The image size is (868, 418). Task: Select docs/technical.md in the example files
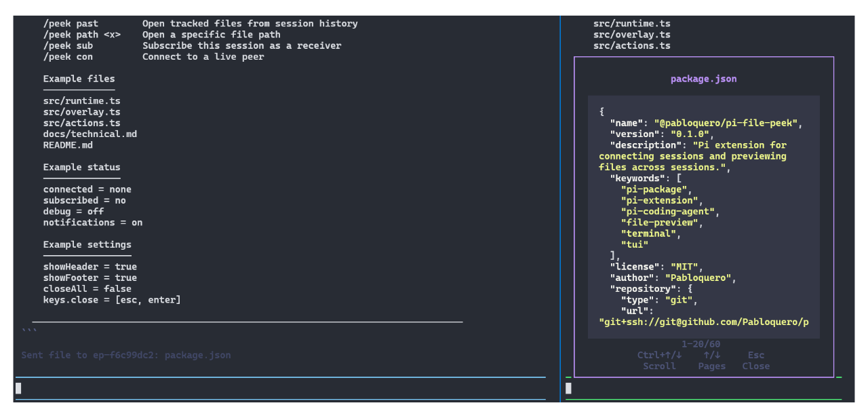pos(90,134)
